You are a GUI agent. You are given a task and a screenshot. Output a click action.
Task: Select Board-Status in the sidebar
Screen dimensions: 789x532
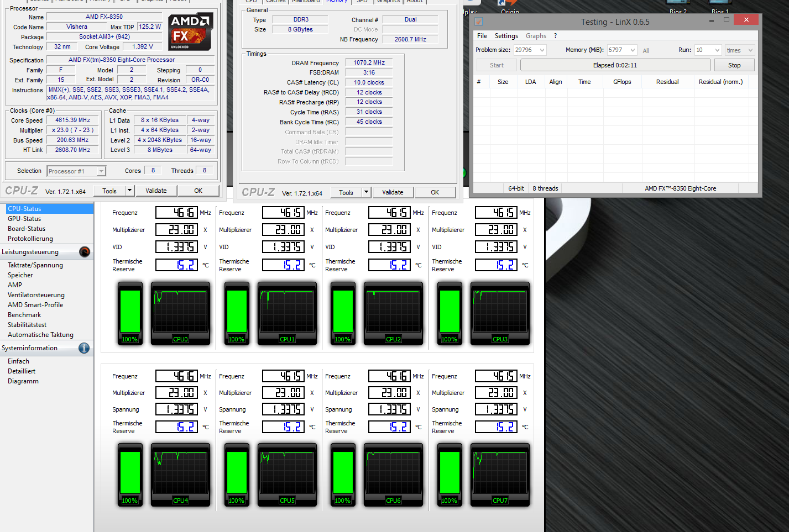tap(27, 229)
